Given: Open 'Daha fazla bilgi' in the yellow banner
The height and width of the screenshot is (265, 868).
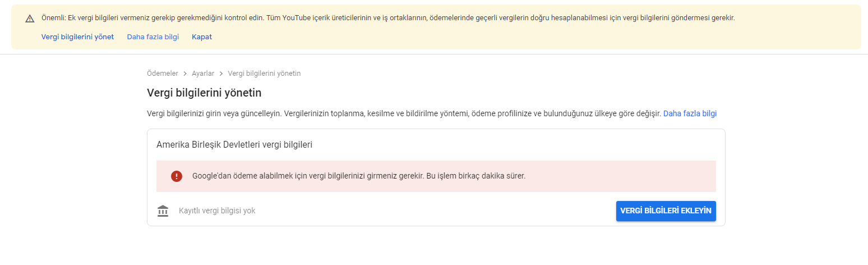Looking at the screenshot, I should pos(153,36).
